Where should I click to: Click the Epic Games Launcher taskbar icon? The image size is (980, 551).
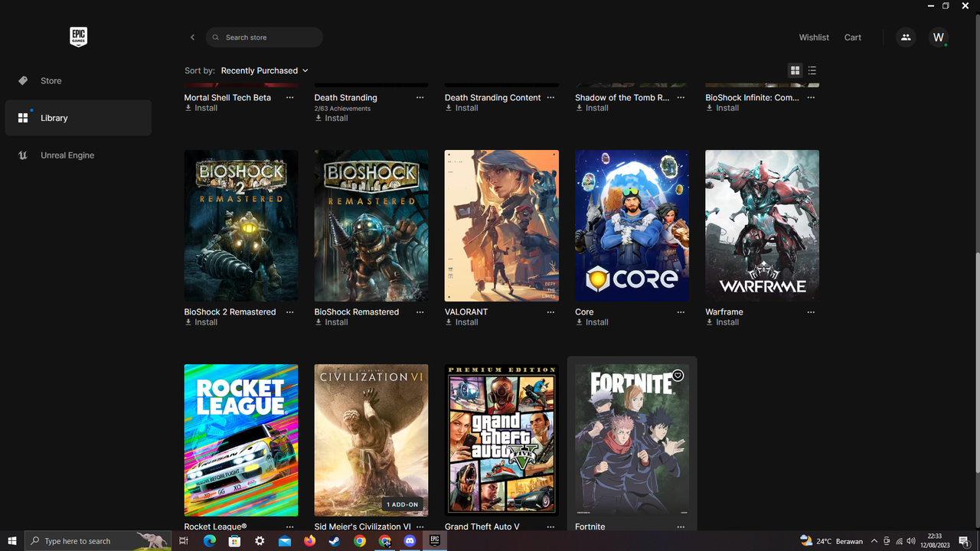pyautogui.click(x=435, y=541)
